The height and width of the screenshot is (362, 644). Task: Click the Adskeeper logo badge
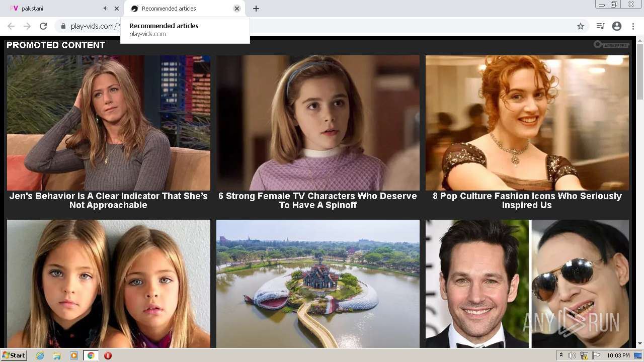611,45
